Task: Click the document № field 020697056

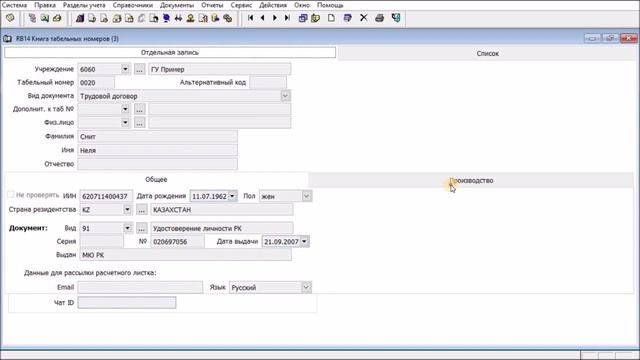Action: (177, 242)
